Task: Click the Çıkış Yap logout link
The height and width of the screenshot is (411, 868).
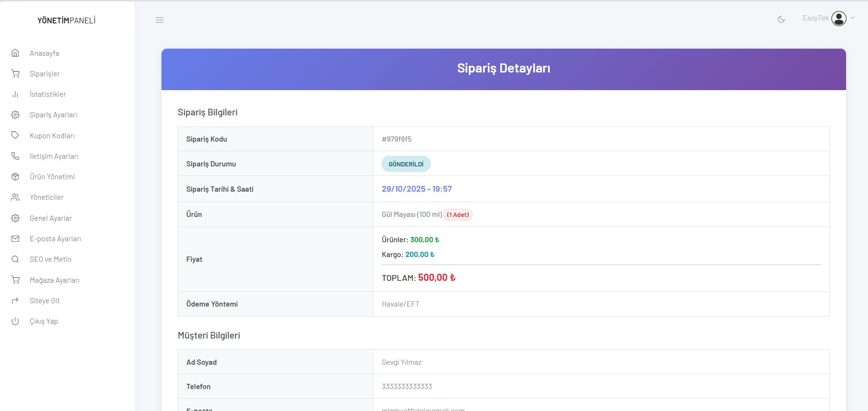Action: click(x=44, y=321)
